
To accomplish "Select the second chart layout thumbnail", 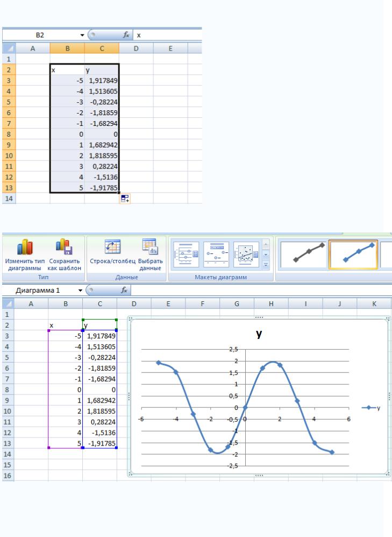I will tap(216, 255).
